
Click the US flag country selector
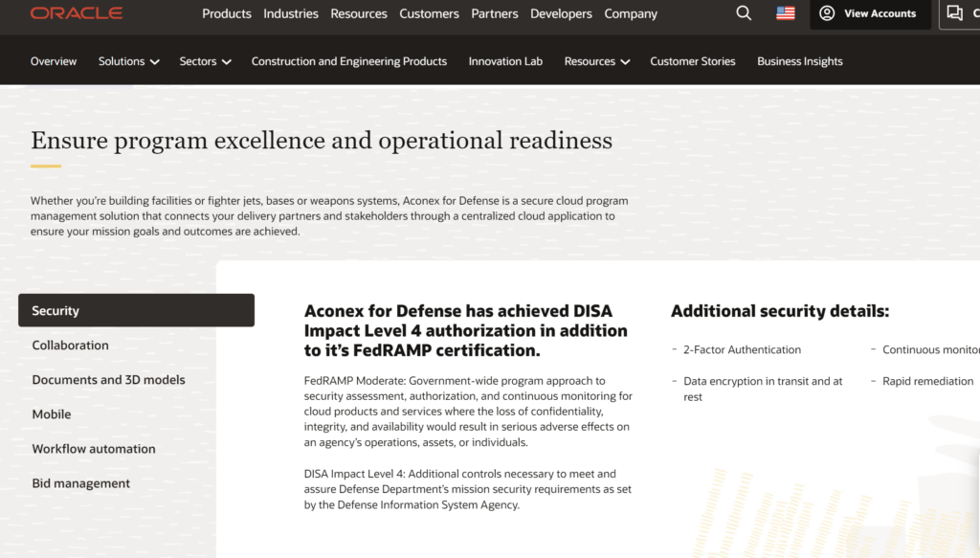[786, 13]
